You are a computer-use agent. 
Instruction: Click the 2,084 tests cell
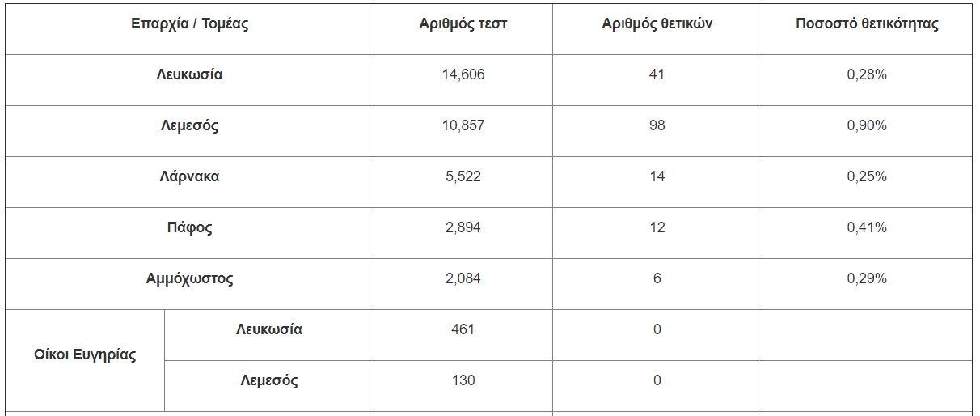click(463, 279)
